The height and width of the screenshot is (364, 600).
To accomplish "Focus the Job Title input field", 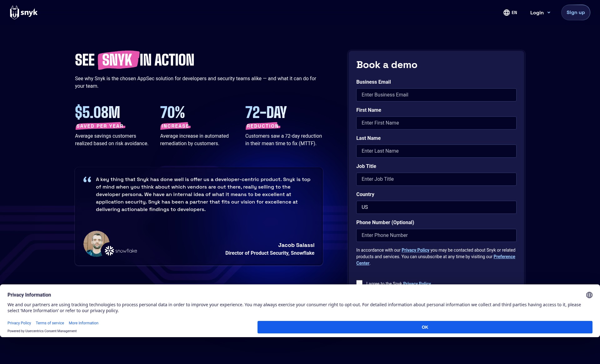I will (x=436, y=179).
